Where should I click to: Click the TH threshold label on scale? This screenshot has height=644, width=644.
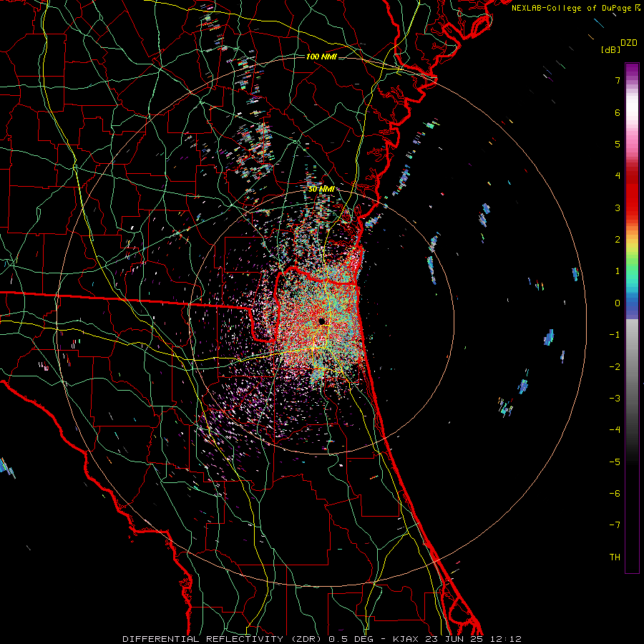[615, 557]
